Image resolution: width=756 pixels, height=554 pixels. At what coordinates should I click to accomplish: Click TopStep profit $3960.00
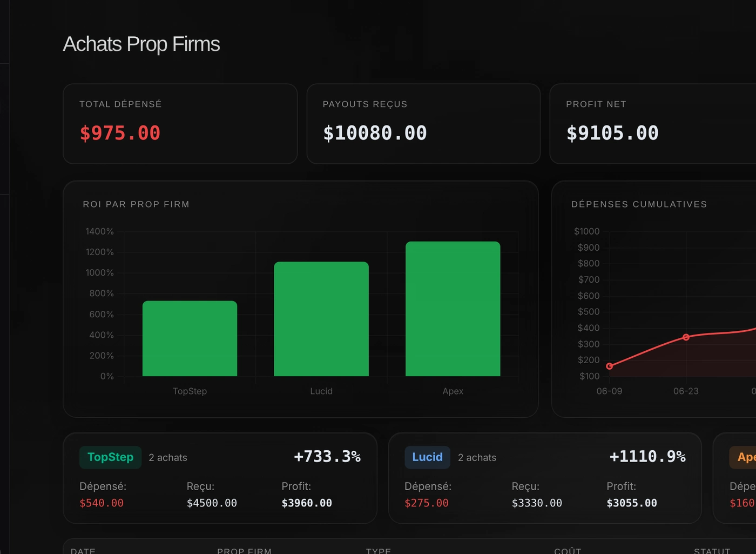pyautogui.click(x=307, y=503)
